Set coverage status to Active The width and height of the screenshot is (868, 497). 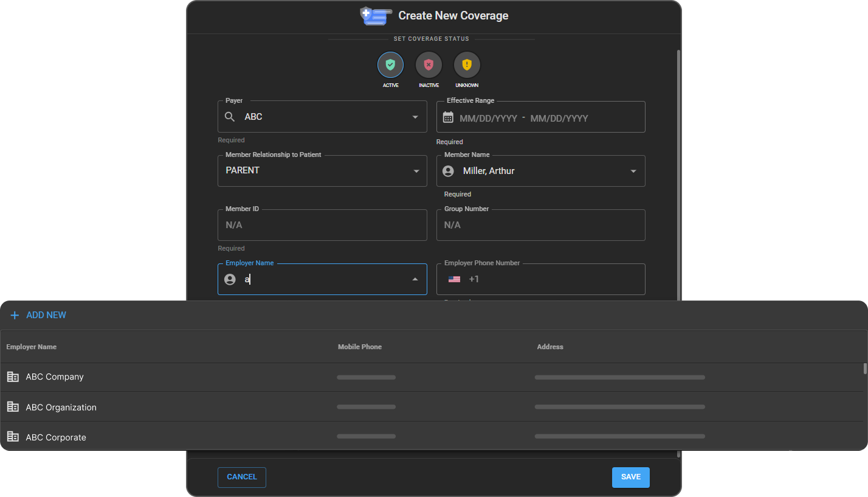[x=390, y=64]
